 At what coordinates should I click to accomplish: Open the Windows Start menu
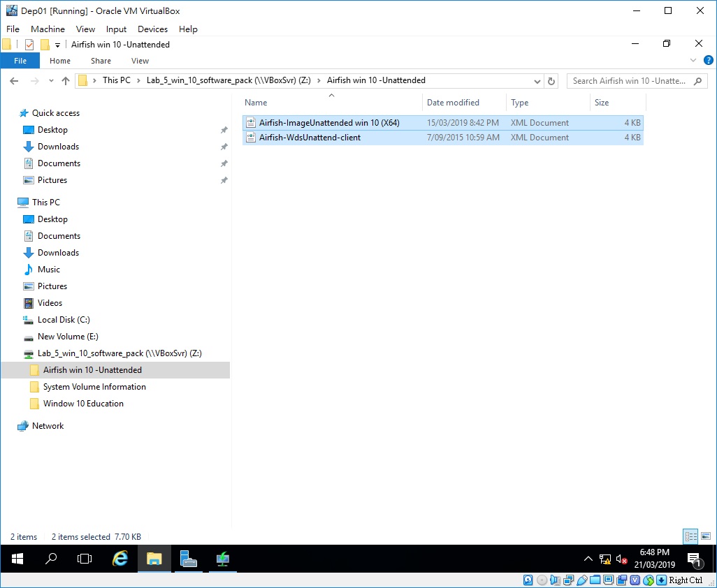point(17,558)
